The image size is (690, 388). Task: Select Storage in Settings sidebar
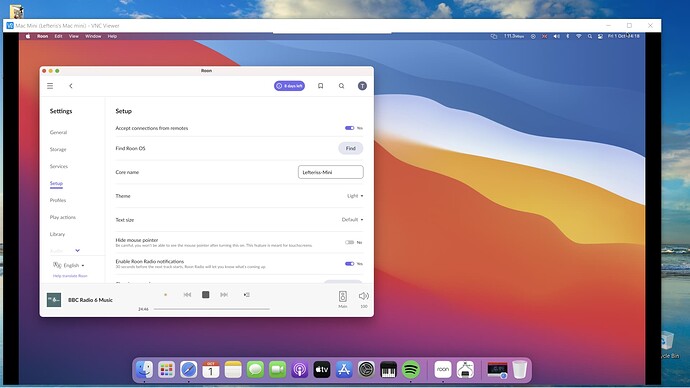pyautogui.click(x=58, y=150)
